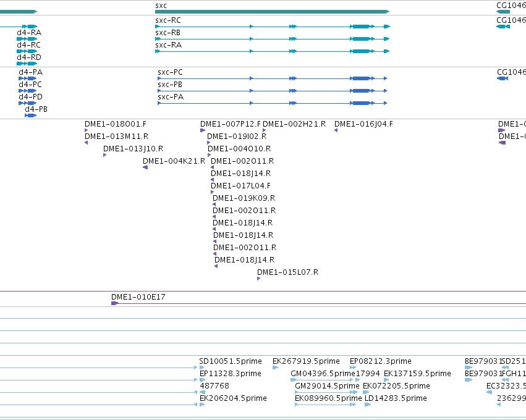Viewport: 526px width, 420px height.
Task: Click the sxc-RA transcript label
Action: click(168, 45)
